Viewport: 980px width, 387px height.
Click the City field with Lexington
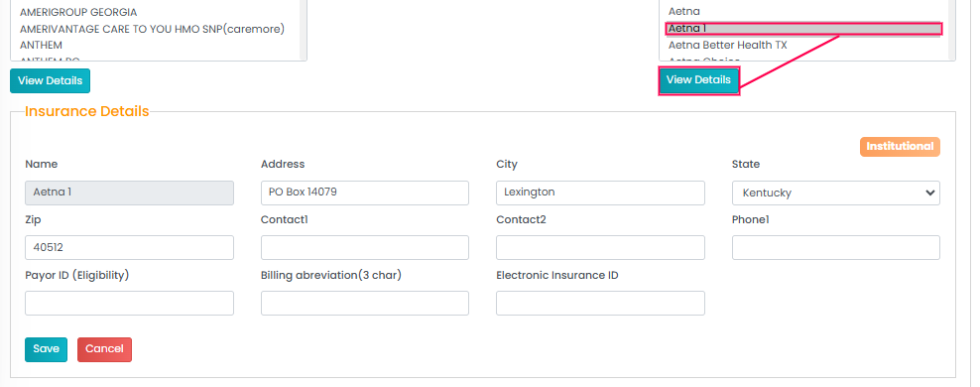click(x=601, y=193)
